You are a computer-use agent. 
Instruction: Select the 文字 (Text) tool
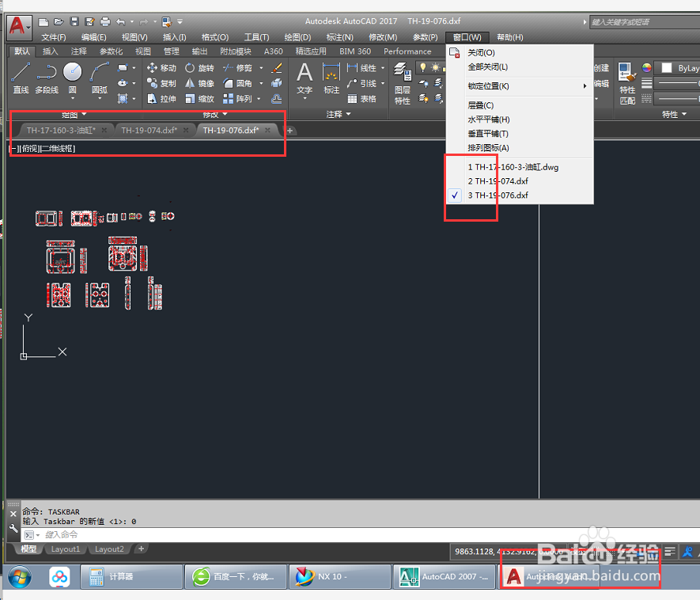pyautogui.click(x=305, y=78)
